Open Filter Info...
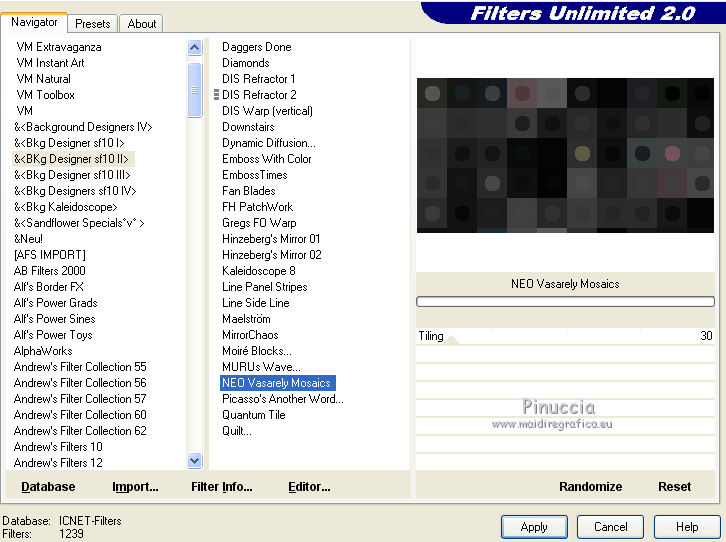The height and width of the screenshot is (542, 726). [222, 486]
